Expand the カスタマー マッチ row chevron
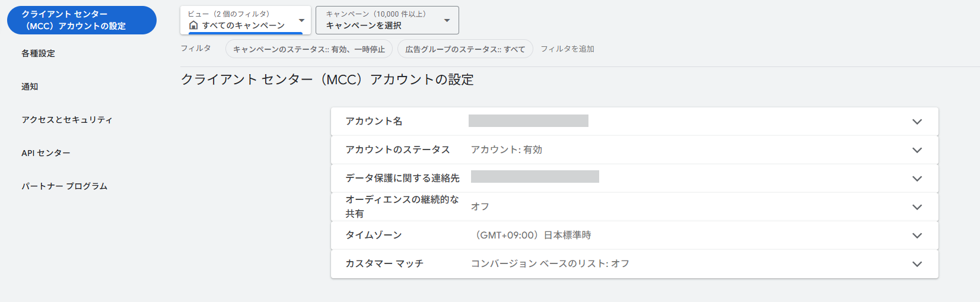The width and height of the screenshot is (980, 302). click(917, 264)
